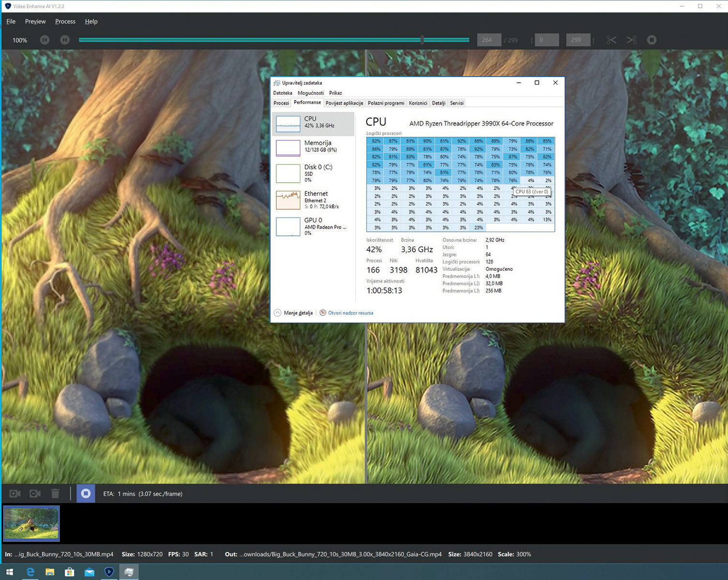Select the Big Buck Bunny video thumbnail

click(x=31, y=523)
